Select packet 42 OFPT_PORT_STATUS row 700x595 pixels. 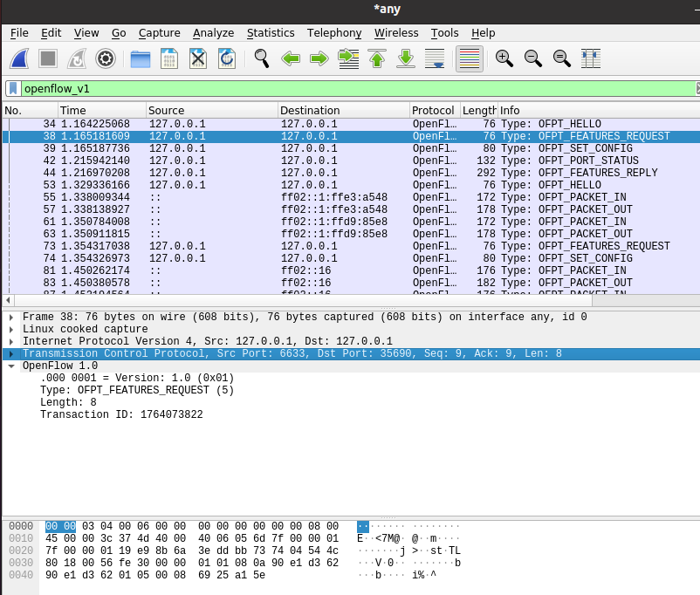click(352, 161)
